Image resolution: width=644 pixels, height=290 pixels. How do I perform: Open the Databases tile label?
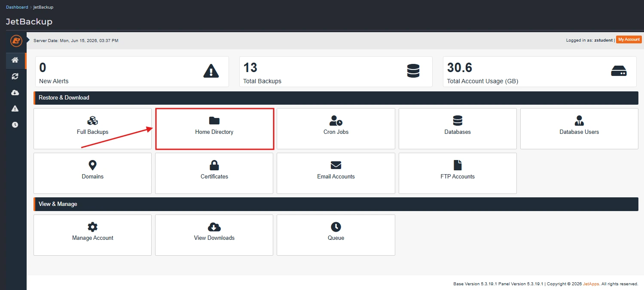(x=458, y=132)
